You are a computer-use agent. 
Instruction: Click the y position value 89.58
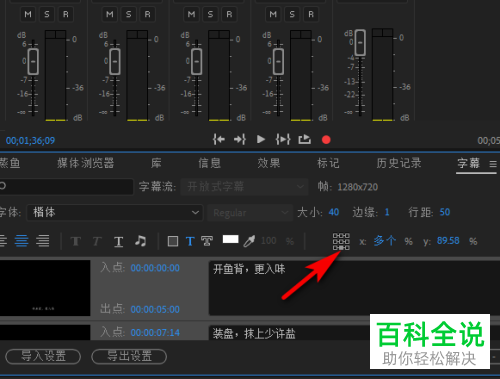[448, 241]
